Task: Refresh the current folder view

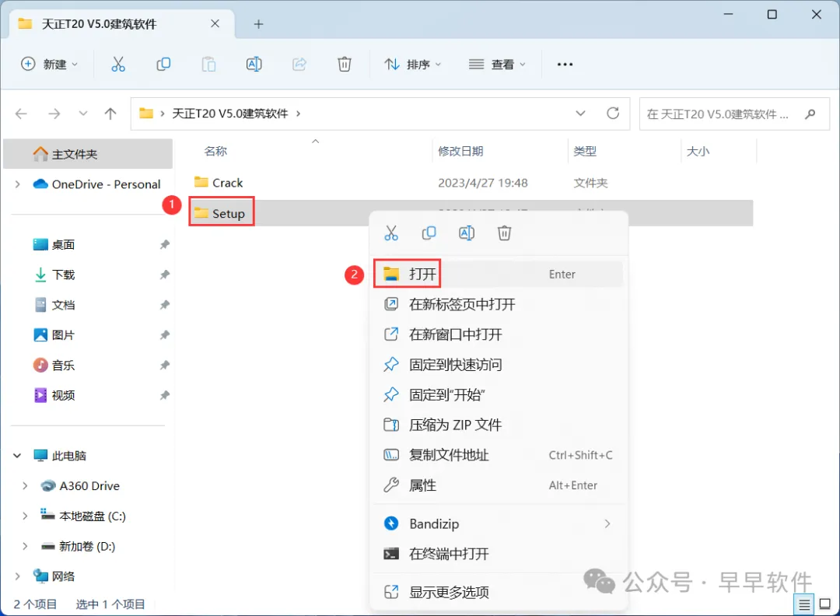Action: pos(613,114)
